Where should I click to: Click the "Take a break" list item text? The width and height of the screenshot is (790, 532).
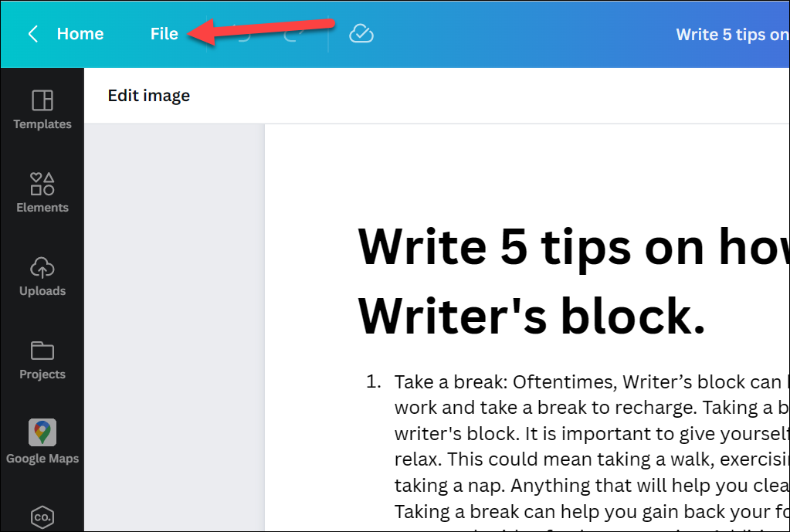(x=592, y=382)
